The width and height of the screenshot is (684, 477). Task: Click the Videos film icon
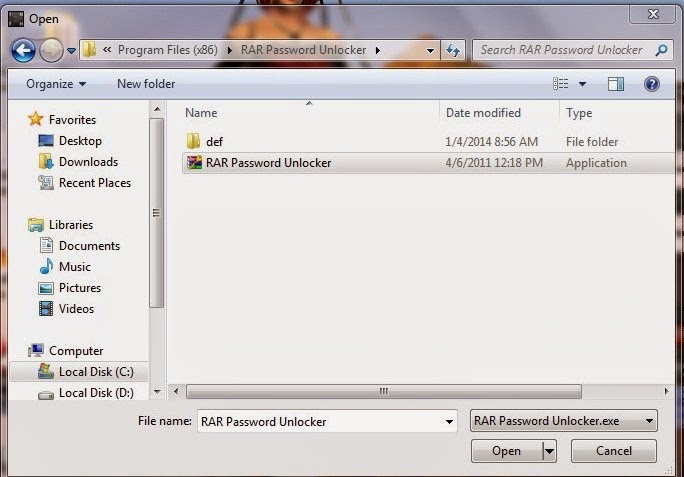(46, 309)
